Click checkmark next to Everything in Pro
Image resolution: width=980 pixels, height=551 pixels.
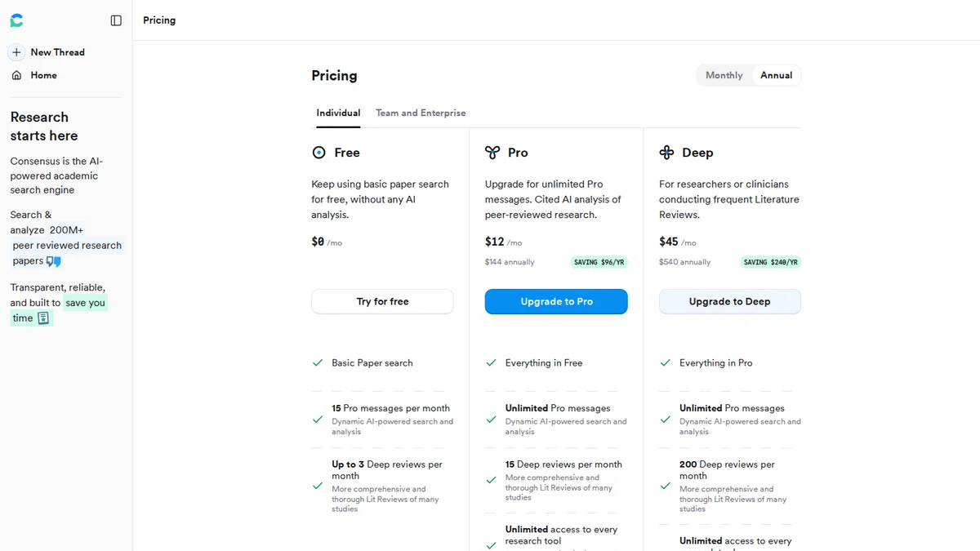click(665, 363)
